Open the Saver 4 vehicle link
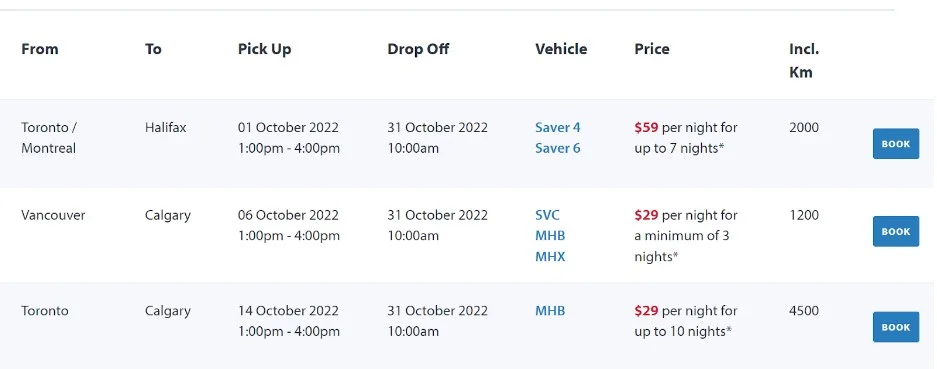Image resolution: width=937 pixels, height=369 pixels. [558, 127]
